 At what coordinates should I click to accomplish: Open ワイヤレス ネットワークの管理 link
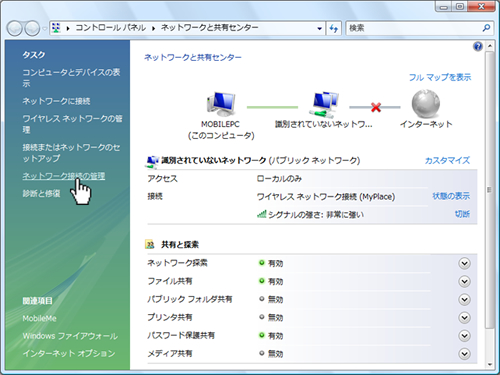tap(72, 124)
